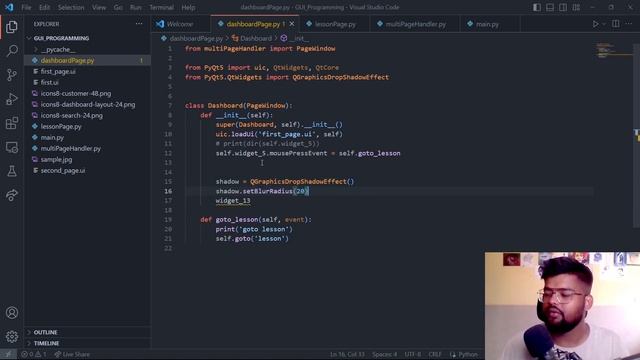The width and height of the screenshot is (640, 360).
Task: Start Live Share from status bar
Action: [72, 354]
